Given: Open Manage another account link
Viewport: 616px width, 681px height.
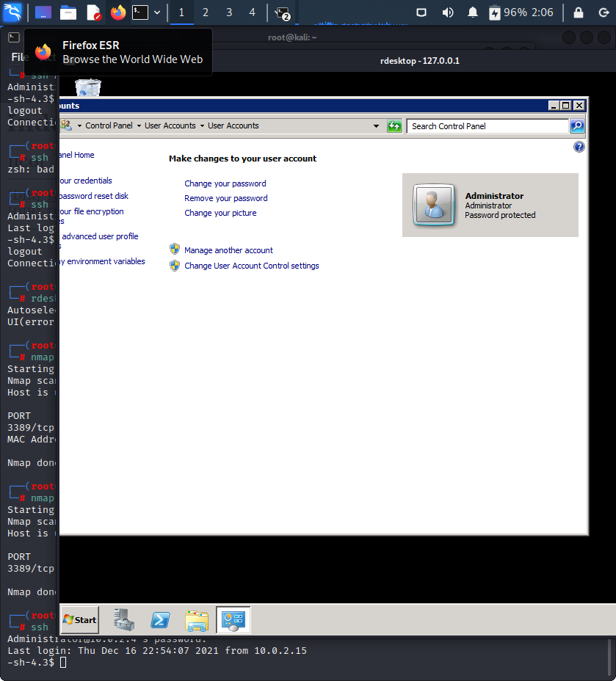Looking at the screenshot, I should pyautogui.click(x=228, y=250).
